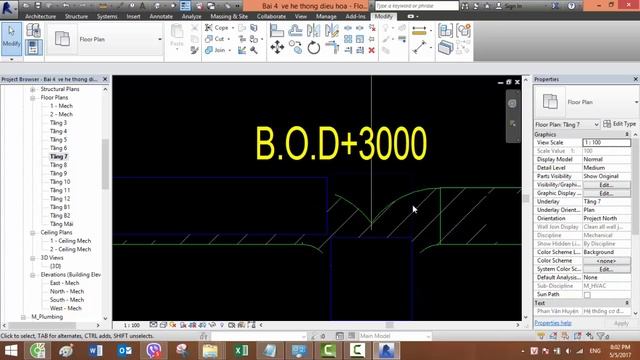Click the Edit Type button
Image resolution: width=640 pixels, height=360 pixels.
tap(620, 124)
